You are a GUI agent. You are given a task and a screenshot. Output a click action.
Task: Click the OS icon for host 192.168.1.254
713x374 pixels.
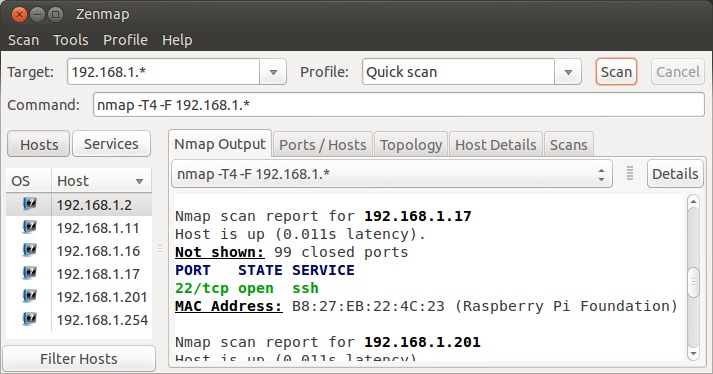tap(30, 319)
